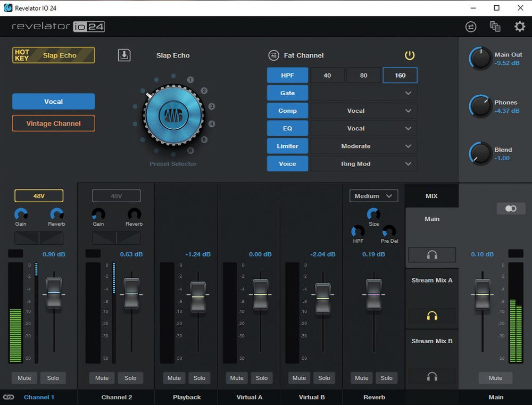Click the Reverb channel fader handle

374,294
